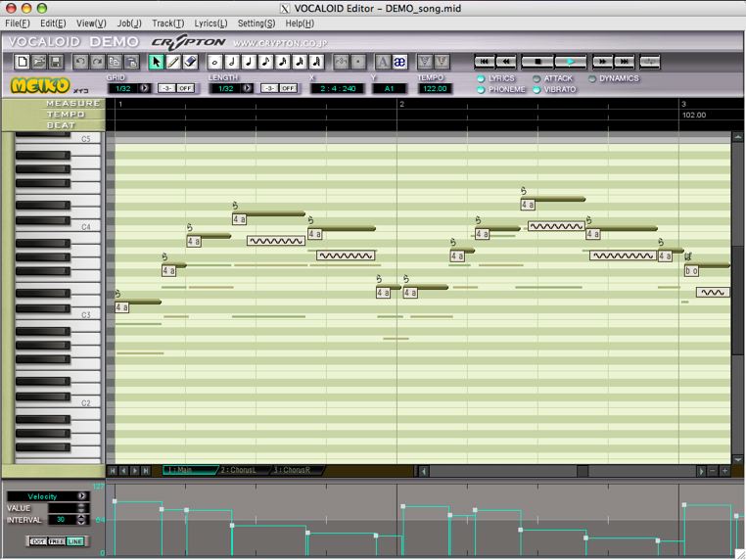Click the LINE mode button
The image size is (746, 560).
[74, 541]
